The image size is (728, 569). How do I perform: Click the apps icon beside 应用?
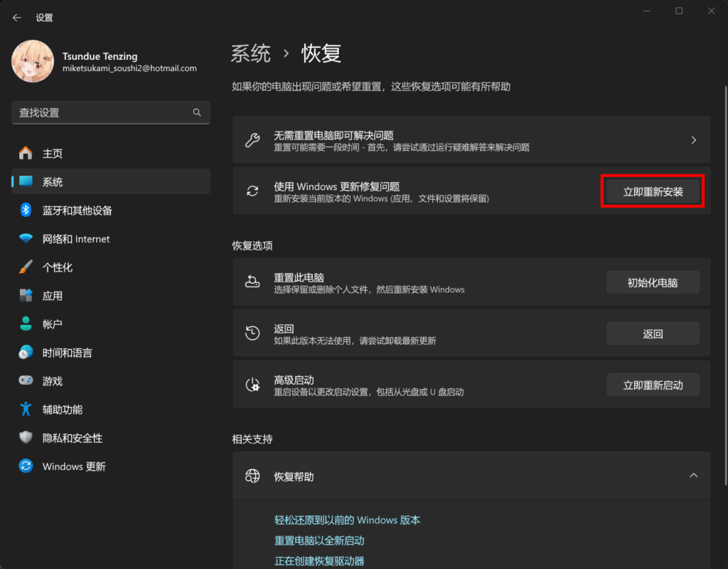click(26, 295)
